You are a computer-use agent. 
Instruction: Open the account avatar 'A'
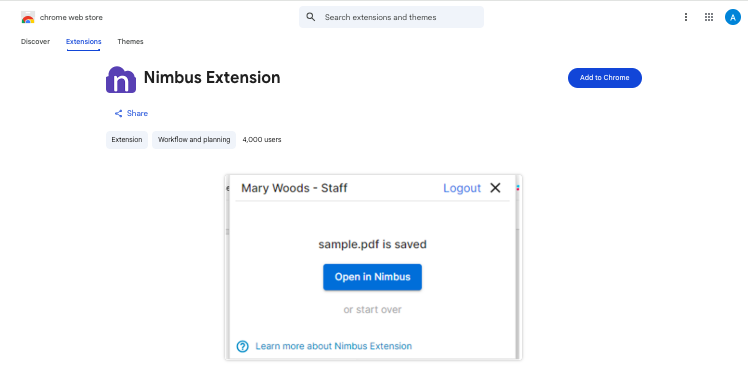click(733, 17)
